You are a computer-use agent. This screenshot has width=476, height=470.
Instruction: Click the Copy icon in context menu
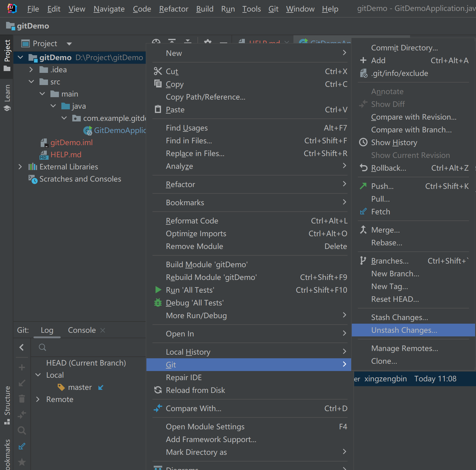tap(158, 83)
